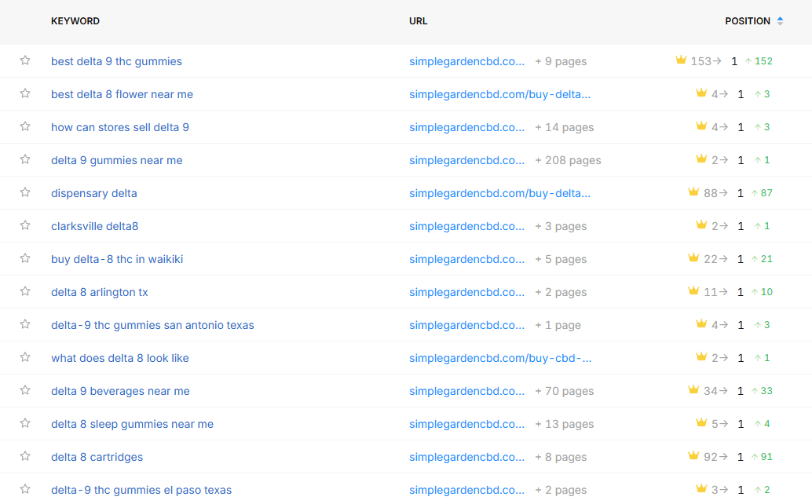The image size is (812, 504).
Task: Click star icon beside 'delta 8 cartridges'
Action: (x=25, y=456)
